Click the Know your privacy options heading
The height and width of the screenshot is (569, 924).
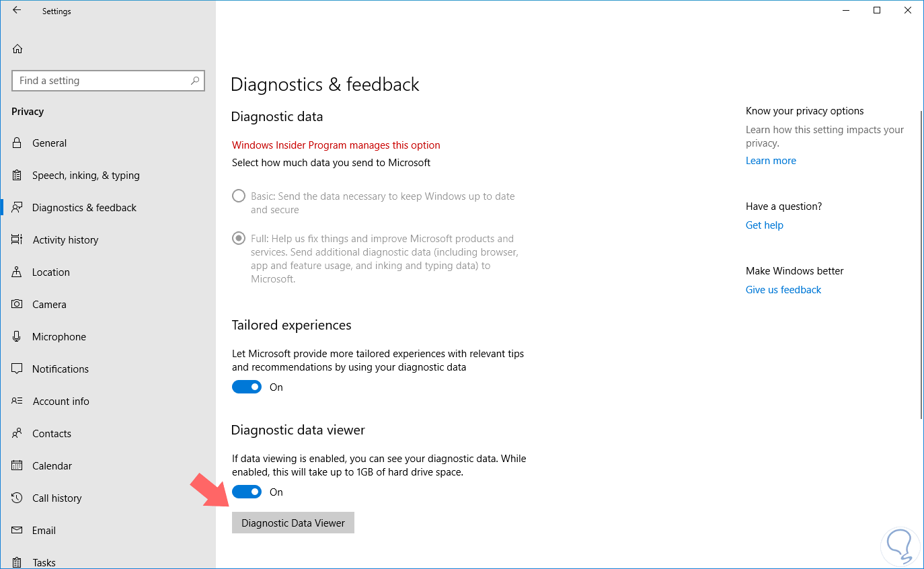tap(805, 111)
